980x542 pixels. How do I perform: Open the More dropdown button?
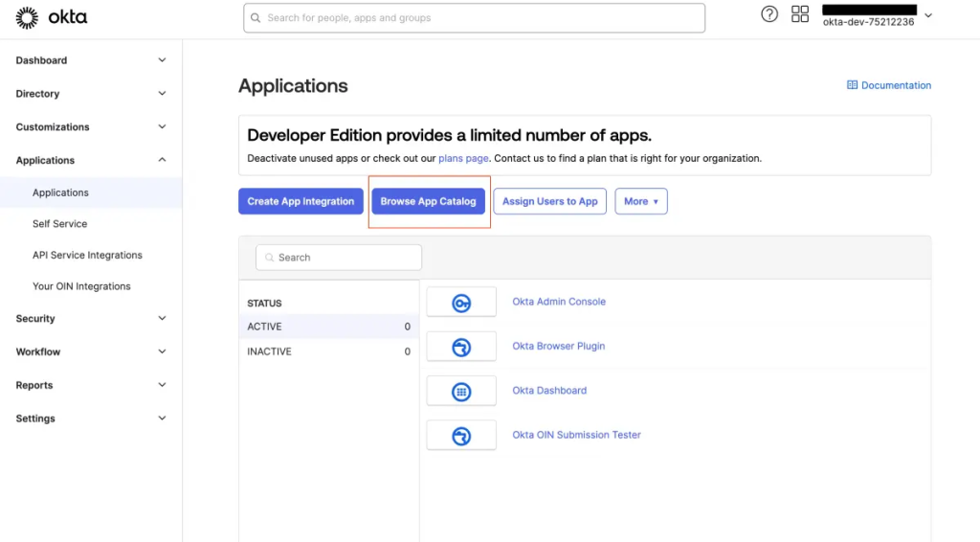640,201
